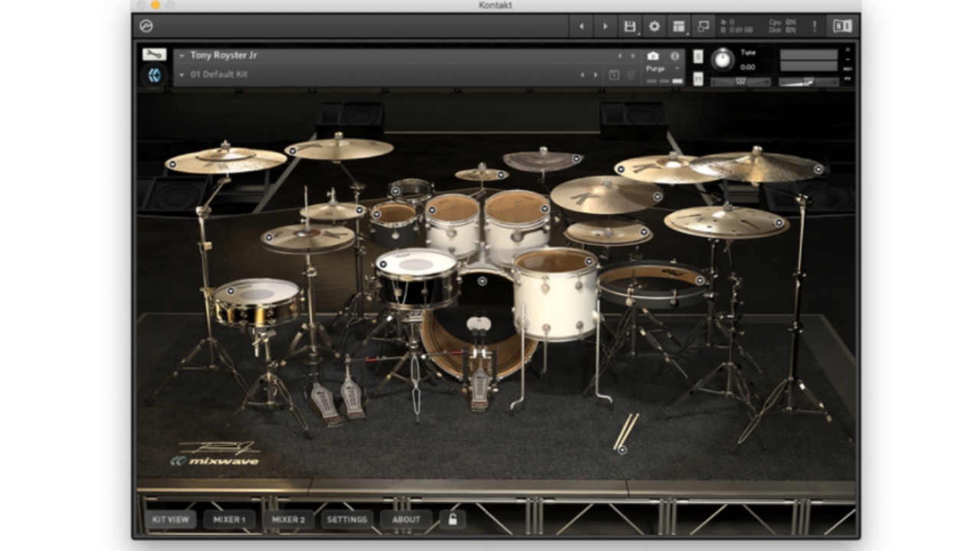Open the small center splash cymbal marker
This screenshot has width=980, height=551.
(x=501, y=175)
